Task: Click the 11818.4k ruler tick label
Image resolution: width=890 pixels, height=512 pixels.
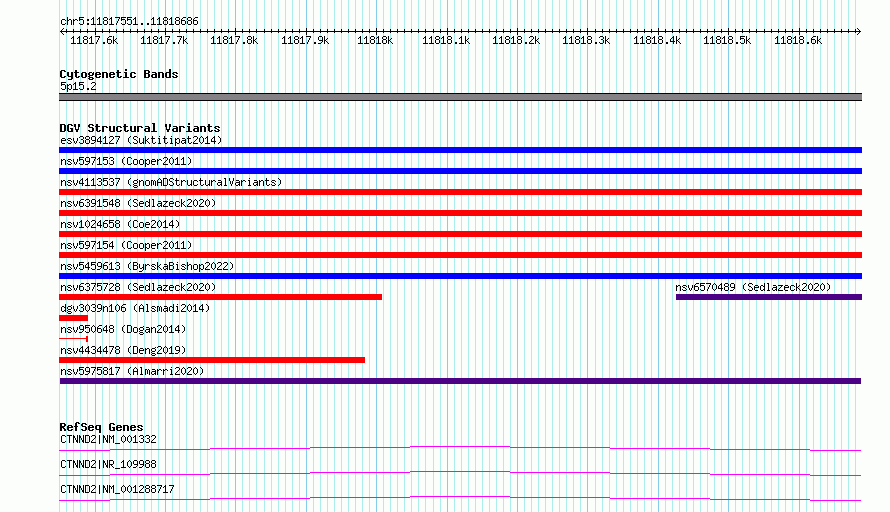Action: [x=657, y=41]
